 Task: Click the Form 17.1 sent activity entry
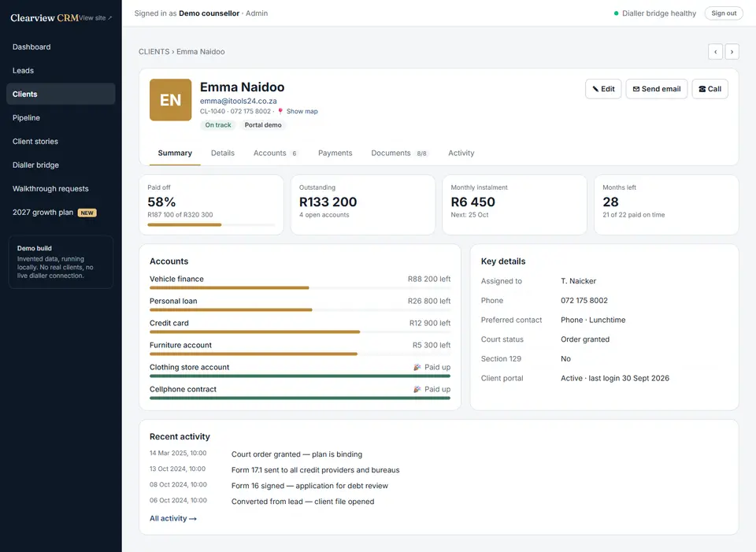[315, 470]
